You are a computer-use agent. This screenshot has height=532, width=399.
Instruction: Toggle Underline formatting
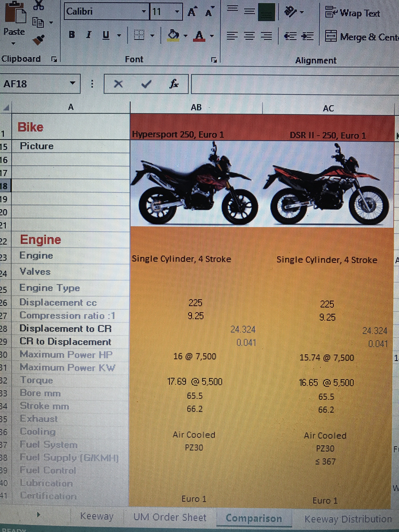pyautogui.click(x=106, y=35)
